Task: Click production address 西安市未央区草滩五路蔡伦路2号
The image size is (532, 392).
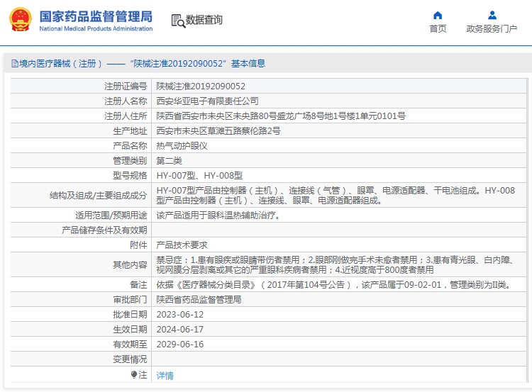Action: pos(218,131)
